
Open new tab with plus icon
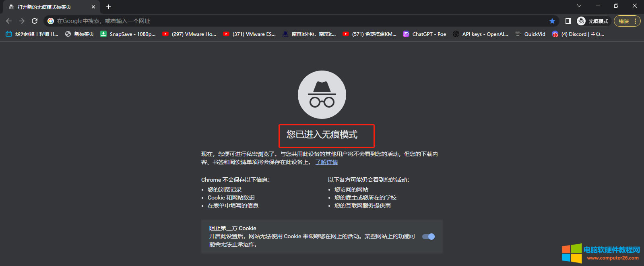pyautogui.click(x=109, y=7)
